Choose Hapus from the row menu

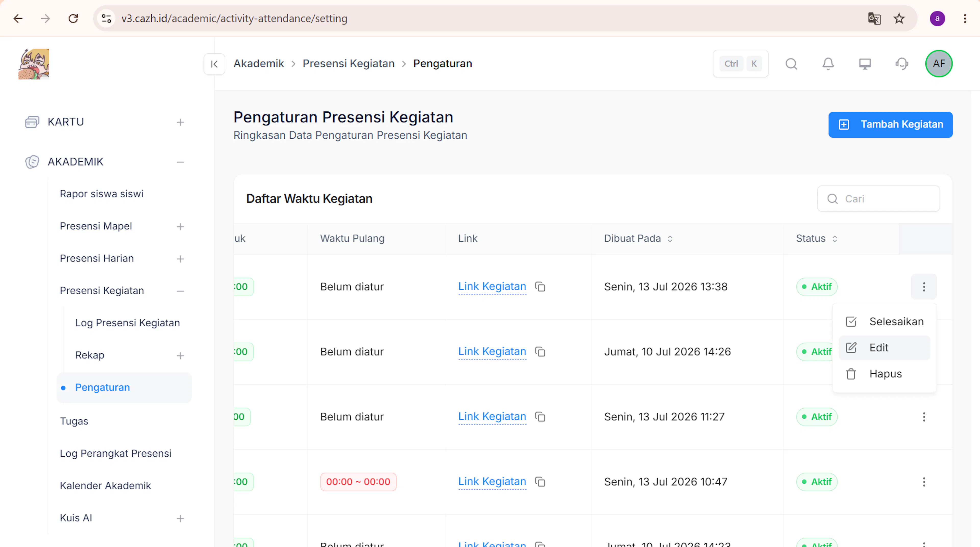point(884,374)
